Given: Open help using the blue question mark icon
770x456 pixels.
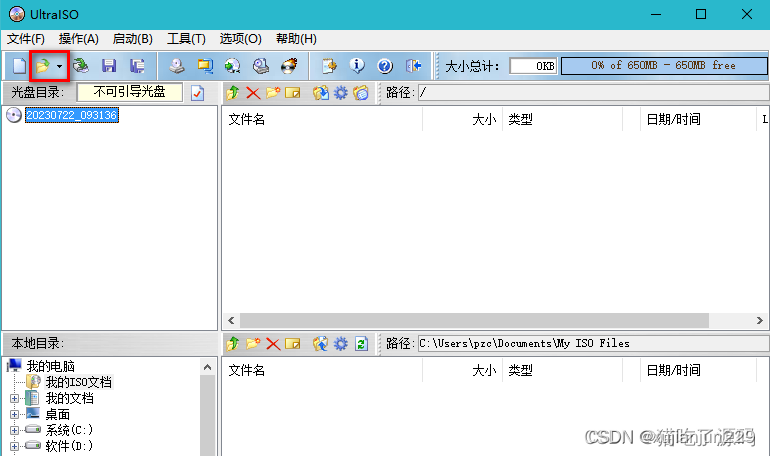Looking at the screenshot, I should (385, 66).
